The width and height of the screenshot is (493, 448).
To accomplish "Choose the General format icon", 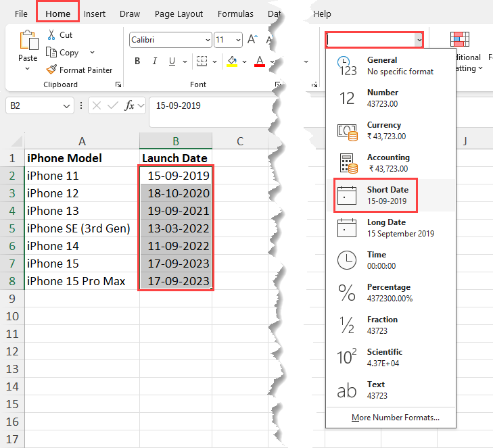I will [x=347, y=66].
